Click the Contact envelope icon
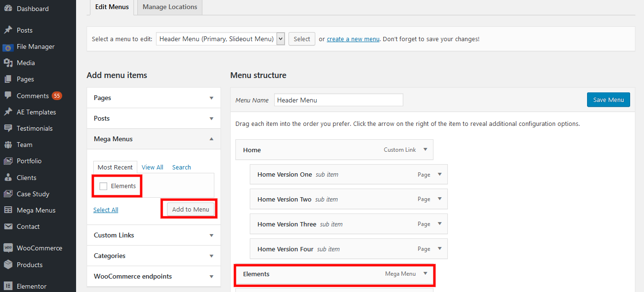This screenshot has height=292, width=644. (8, 226)
